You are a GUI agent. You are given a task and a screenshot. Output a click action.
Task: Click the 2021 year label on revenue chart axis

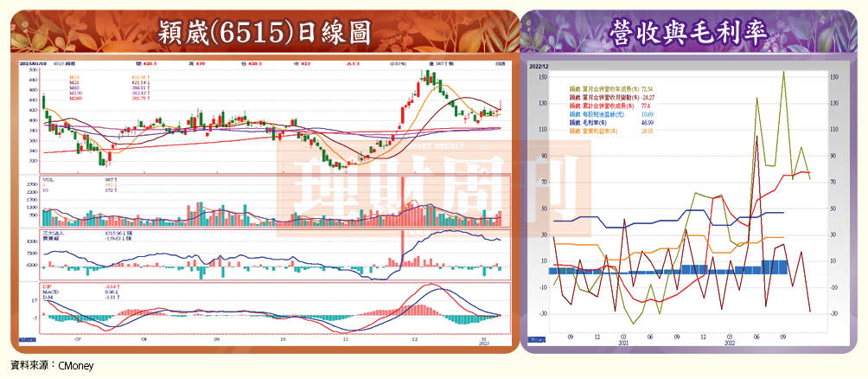(x=624, y=343)
